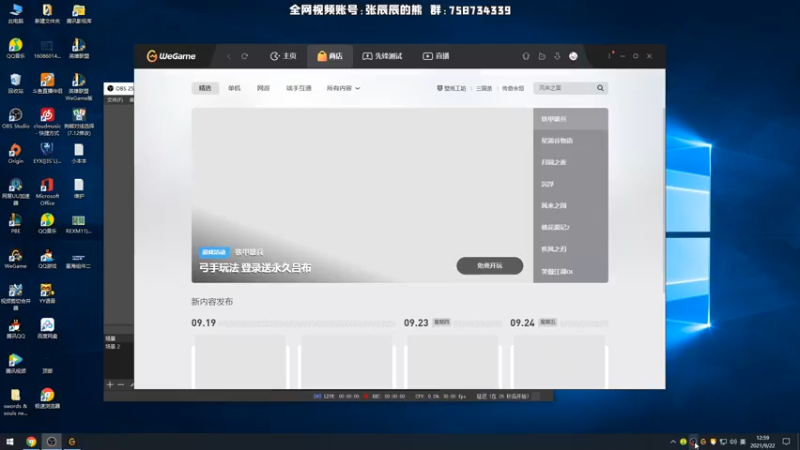Open the Origin desktop shortcut
800x450 pixels.
click(x=15, y=154)
